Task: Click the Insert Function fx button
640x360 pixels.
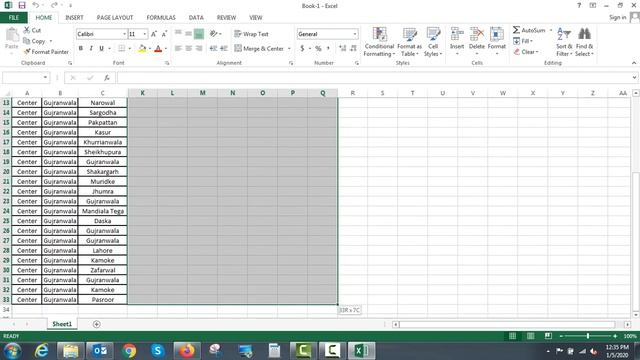Action: click(107, 77)
